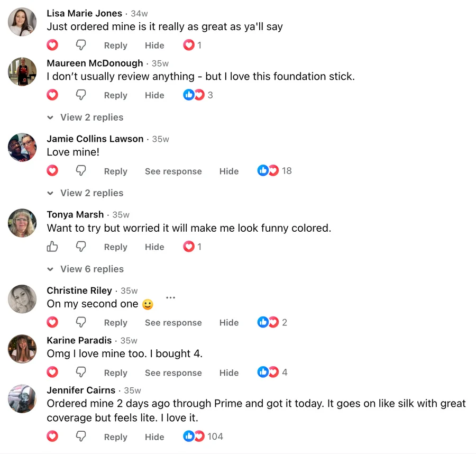Click thumbs-down icon under Karine Paradis comment
Screen dimensions: 476x454
(81, 372)
